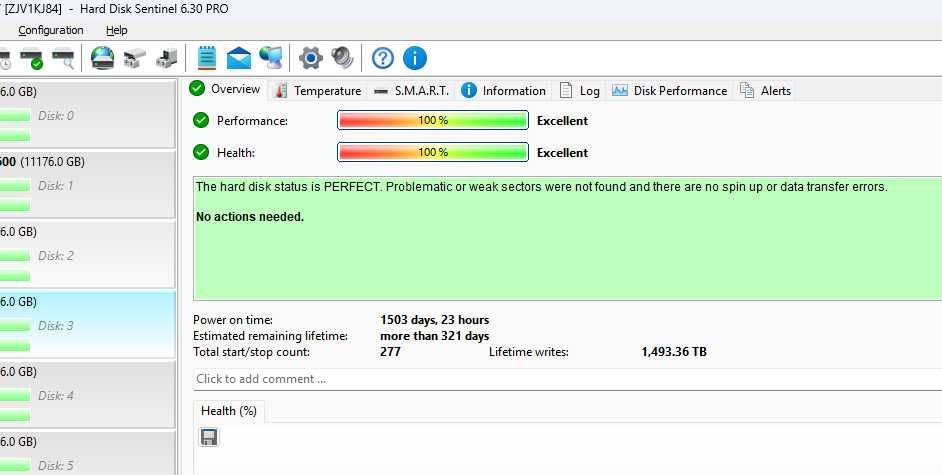
Task: Click the 'Lifetime writes:' label
Action: tap(529, 352)
